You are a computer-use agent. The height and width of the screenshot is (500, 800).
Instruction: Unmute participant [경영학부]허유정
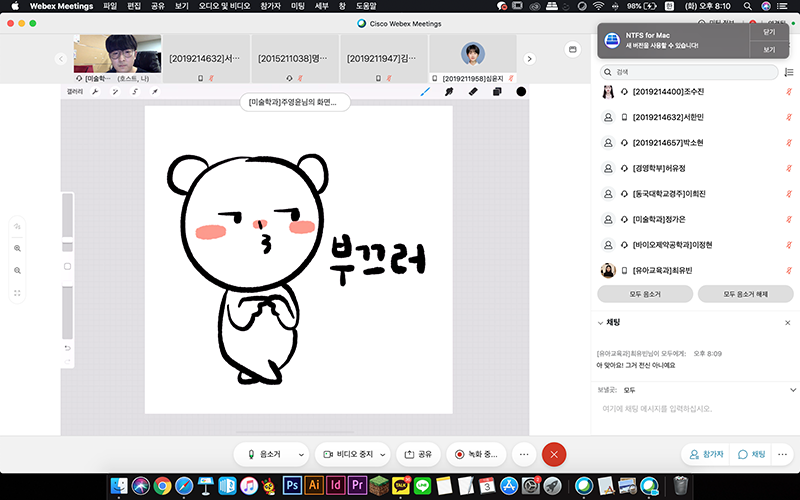(x=789, y=168)
